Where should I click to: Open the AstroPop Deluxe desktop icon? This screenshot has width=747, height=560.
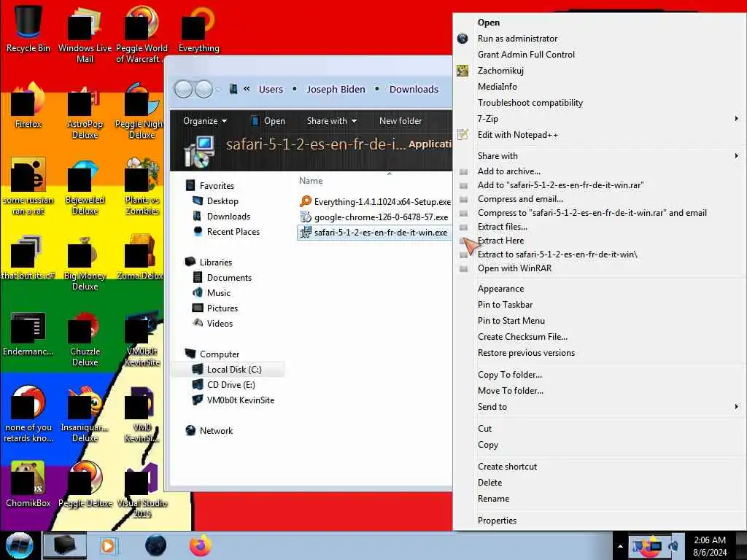coord(85,111)
